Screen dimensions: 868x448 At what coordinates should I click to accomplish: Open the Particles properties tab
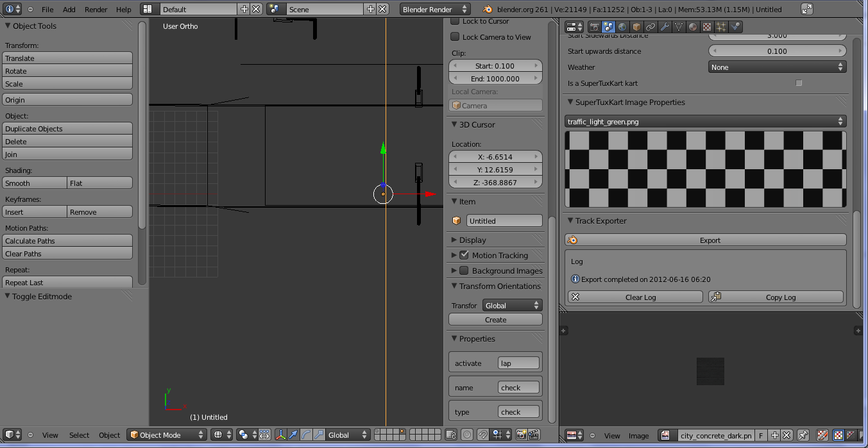point(721,27)
